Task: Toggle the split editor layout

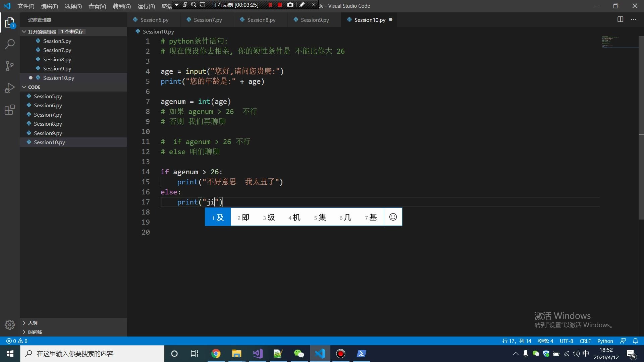Action: coord(620,19)
